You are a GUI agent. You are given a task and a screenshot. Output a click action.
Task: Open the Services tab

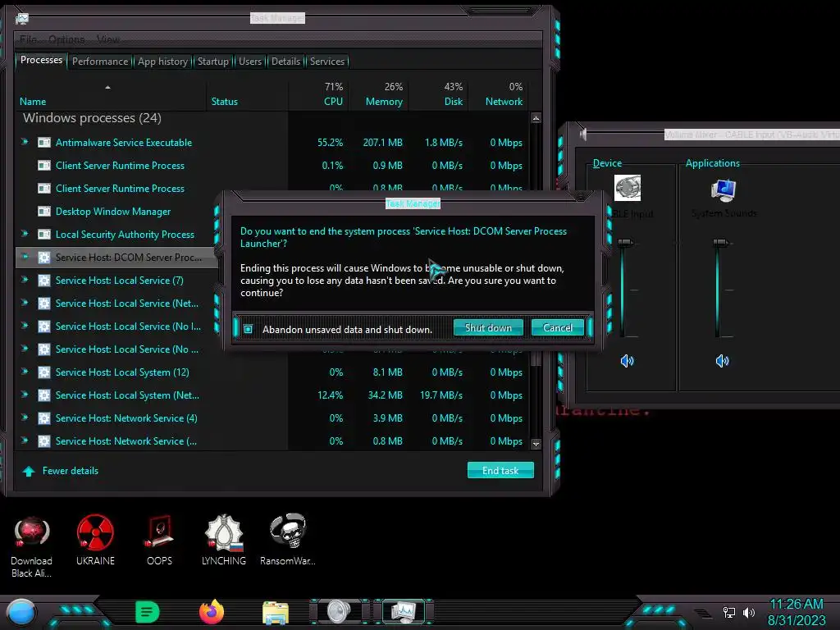coord(327,62)
